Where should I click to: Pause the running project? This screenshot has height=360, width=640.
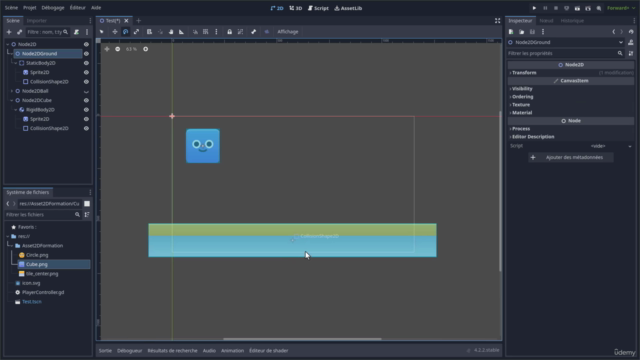point(545,8)
